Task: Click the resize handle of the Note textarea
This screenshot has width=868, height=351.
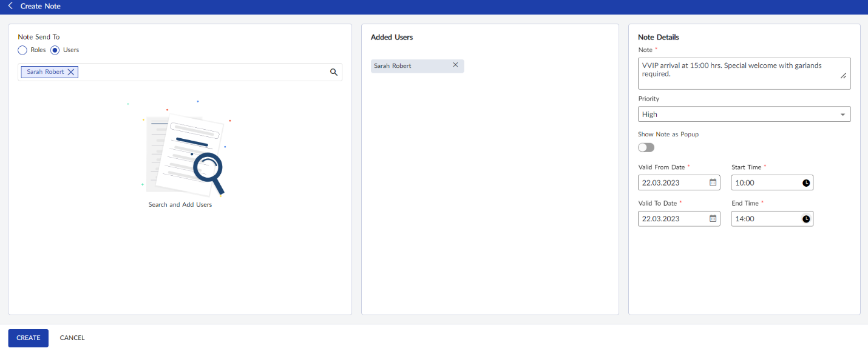Action: [x=844, y=76]
